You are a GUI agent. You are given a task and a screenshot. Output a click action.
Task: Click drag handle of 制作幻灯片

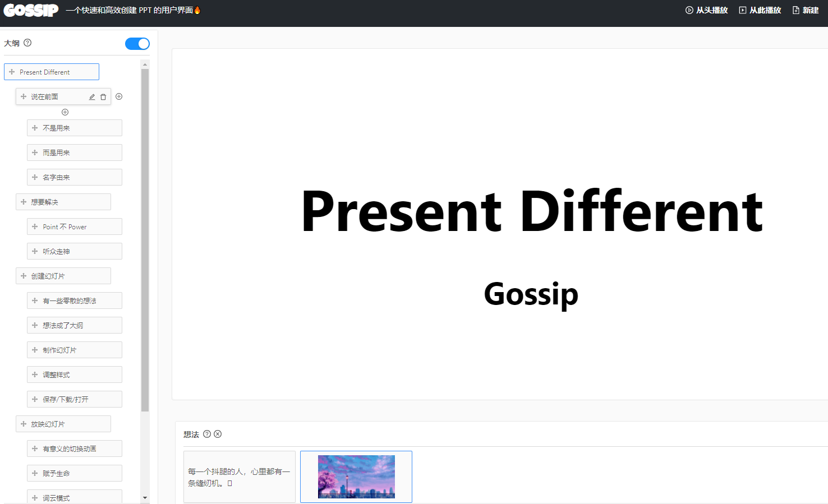[35, 350]
